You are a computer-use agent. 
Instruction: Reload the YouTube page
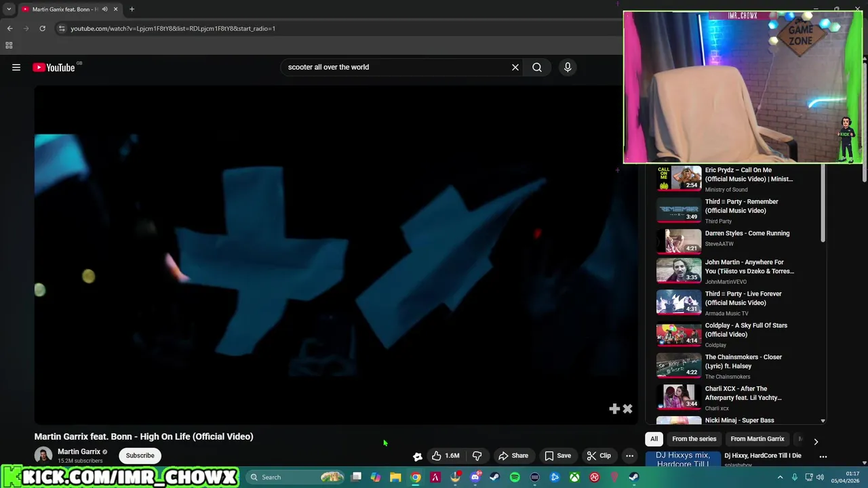click(x=42, y=28)
